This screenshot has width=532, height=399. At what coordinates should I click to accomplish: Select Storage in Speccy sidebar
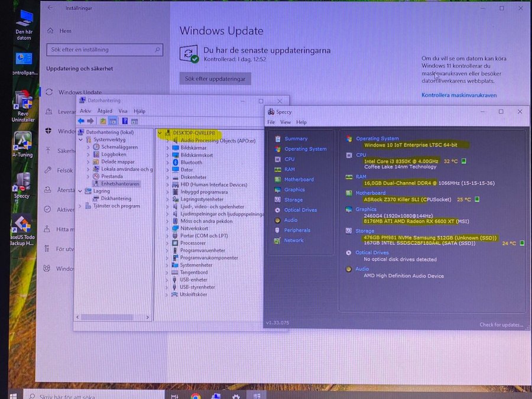[293, 200]
